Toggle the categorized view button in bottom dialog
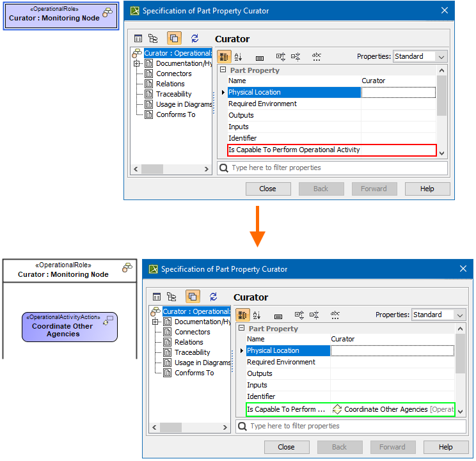 (242, 315)
